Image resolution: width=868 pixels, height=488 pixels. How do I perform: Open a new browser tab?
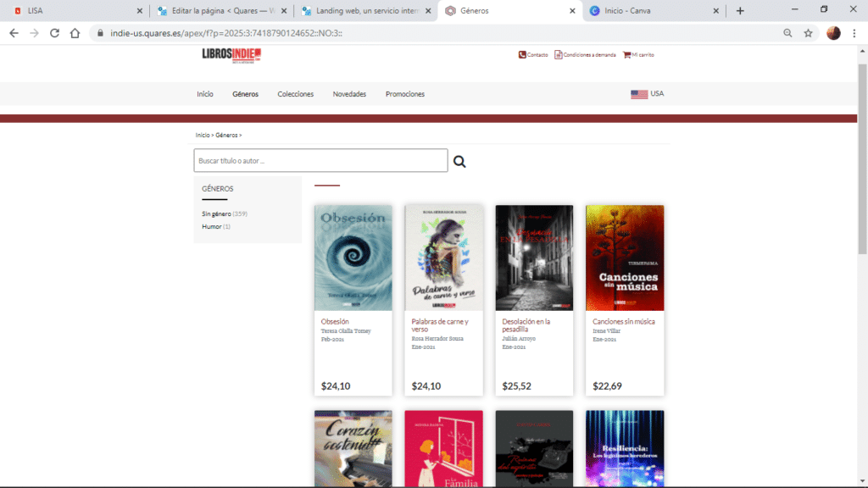coord(740,10)
